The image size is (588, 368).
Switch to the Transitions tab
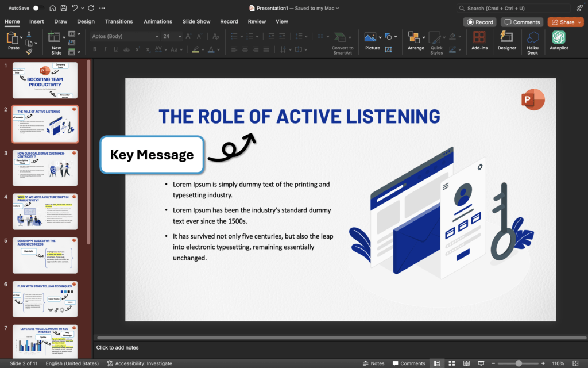[x=119, y=21]
